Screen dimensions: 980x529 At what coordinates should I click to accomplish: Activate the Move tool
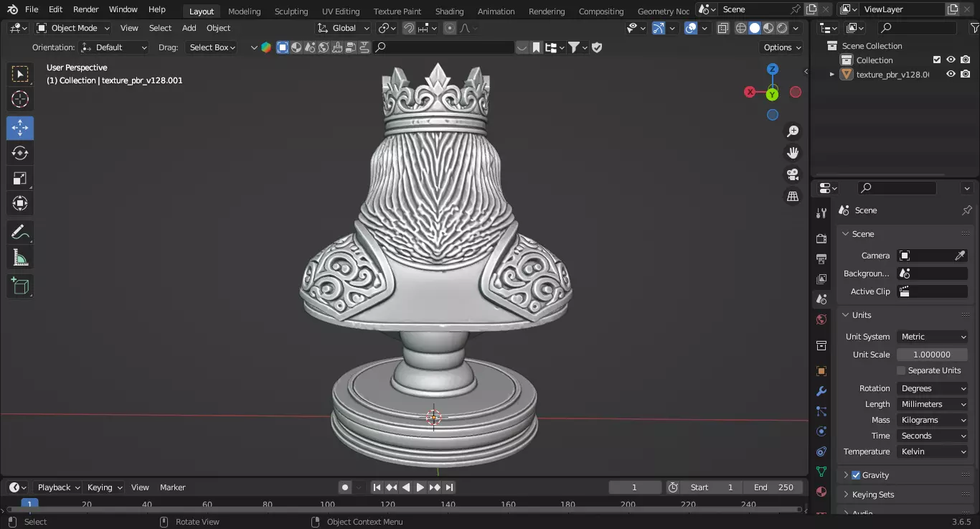tap(20, 128)
